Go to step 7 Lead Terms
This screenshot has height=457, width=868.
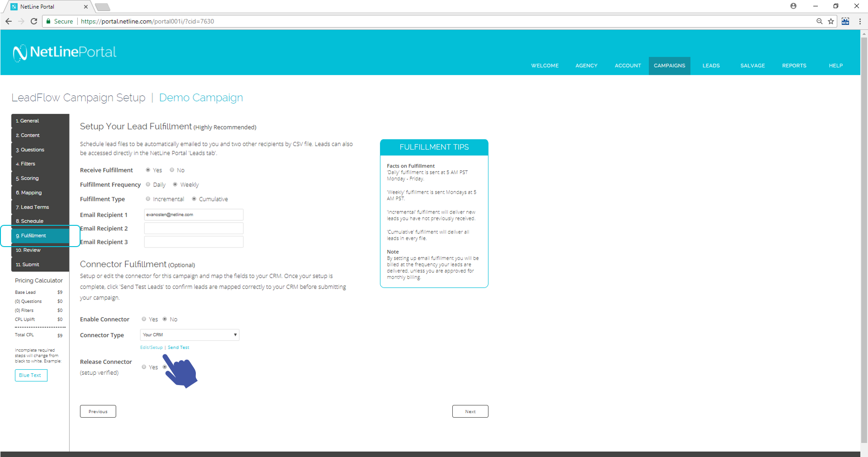click(x=40, y=207)
